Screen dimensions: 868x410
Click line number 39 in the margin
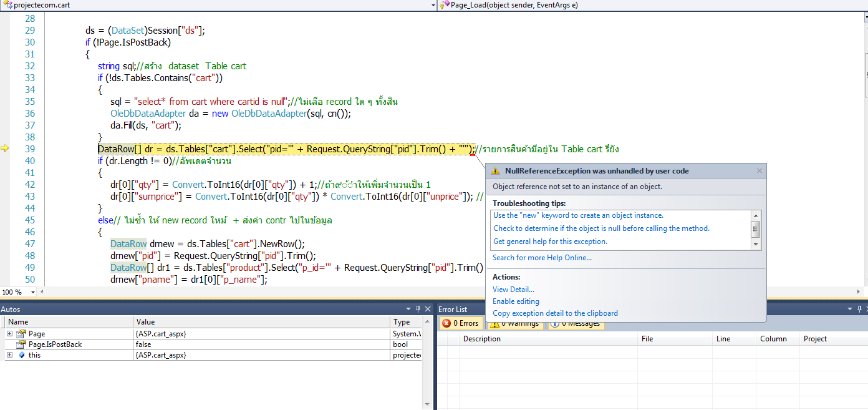(30, 149)
